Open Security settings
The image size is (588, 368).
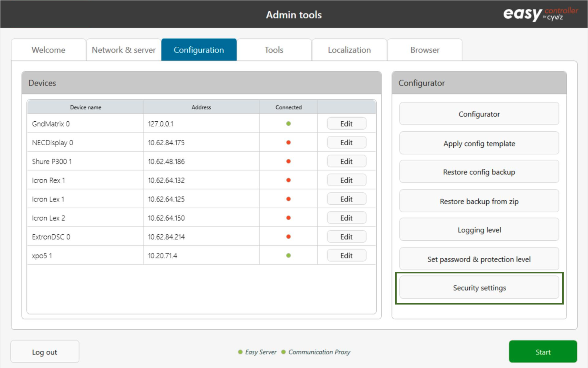[479, 288]
